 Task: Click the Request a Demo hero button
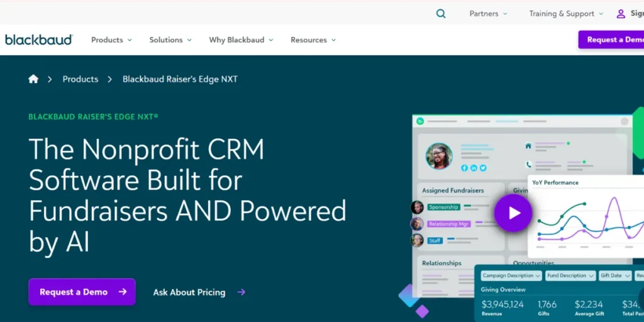pyautogui.click(x=82, y=292)
